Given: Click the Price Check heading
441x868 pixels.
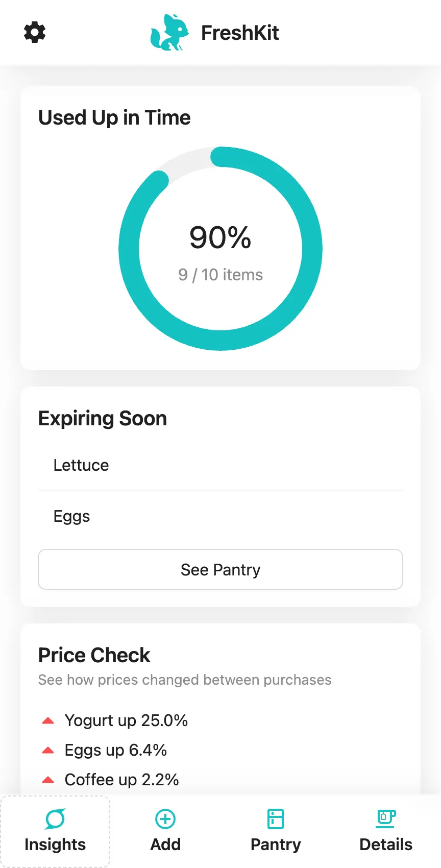Looking at the screenshot, I should point(94,655).
